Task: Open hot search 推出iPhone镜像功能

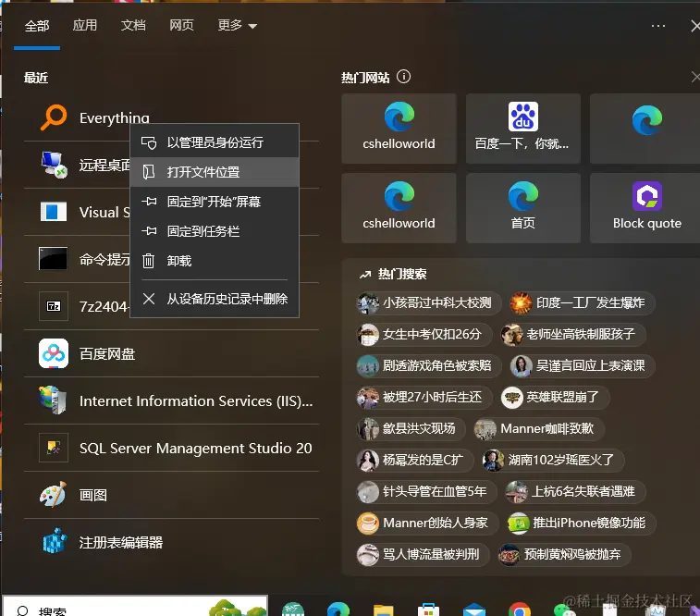Action: tap(581, 524)
